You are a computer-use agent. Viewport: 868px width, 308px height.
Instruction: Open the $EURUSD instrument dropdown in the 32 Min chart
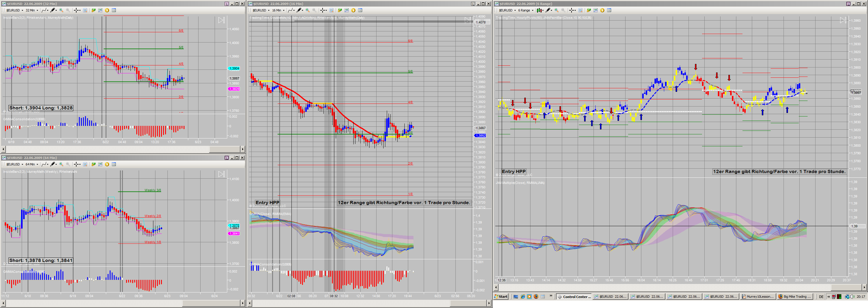click(14, 11)
